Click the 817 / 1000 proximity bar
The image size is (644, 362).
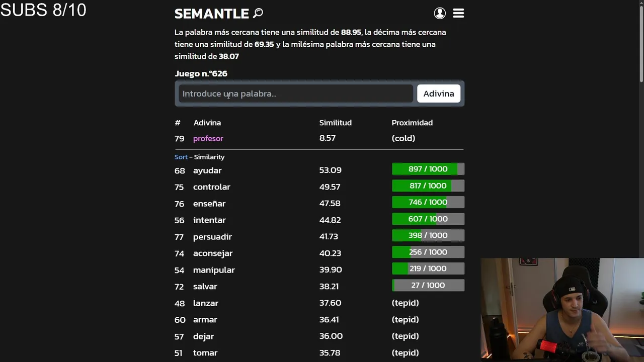pyautogui.click(x=428, y=186)
